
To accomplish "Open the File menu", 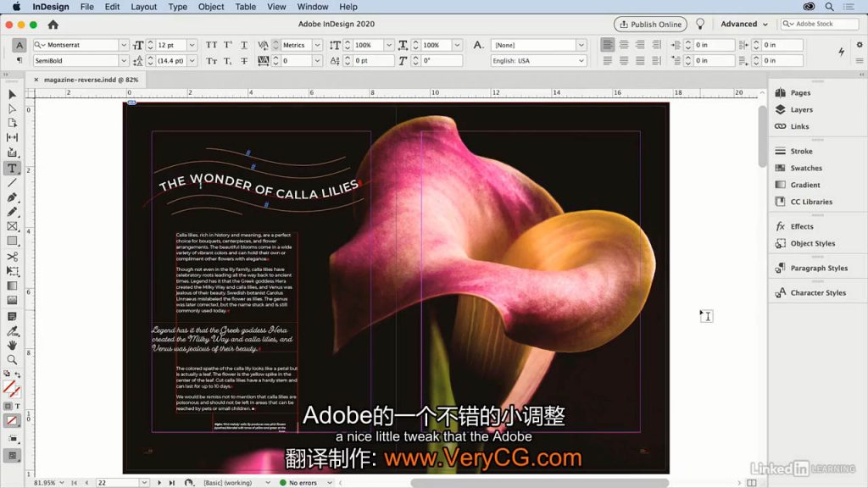I will click(x=87, y=7).
